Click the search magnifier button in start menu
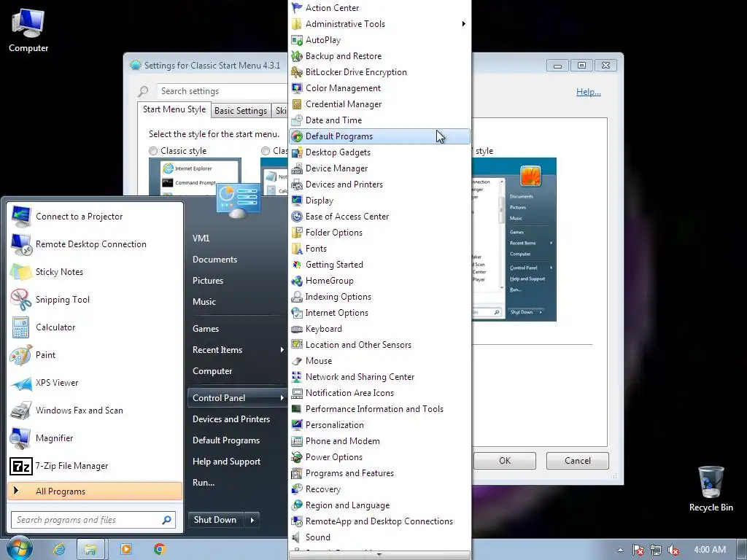Viewport: 747px width, 560px height. (167, 520)
